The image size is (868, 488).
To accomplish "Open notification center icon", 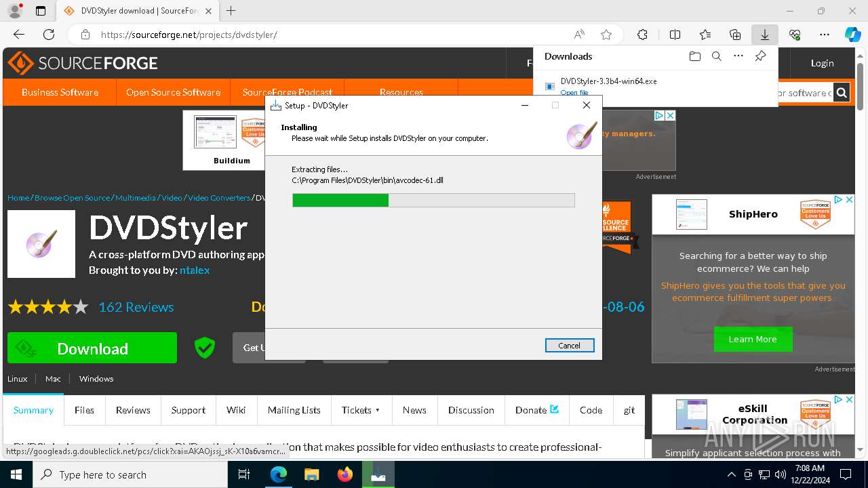I will point(846,474).
